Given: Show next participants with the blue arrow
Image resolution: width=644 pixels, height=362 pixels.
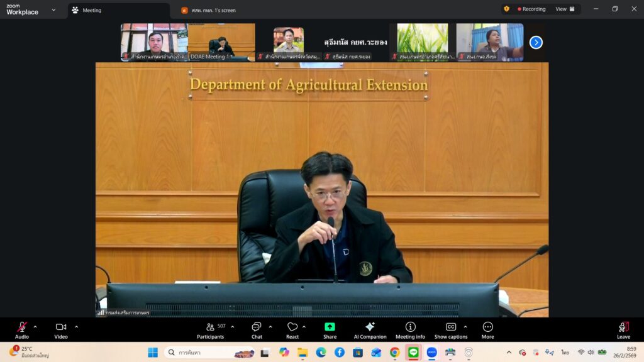Looking at the screenshot, I should point(536,42).
